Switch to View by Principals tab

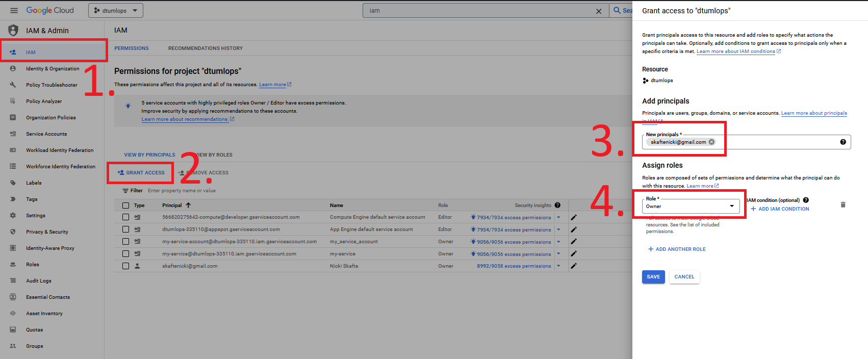click(149, 155)
